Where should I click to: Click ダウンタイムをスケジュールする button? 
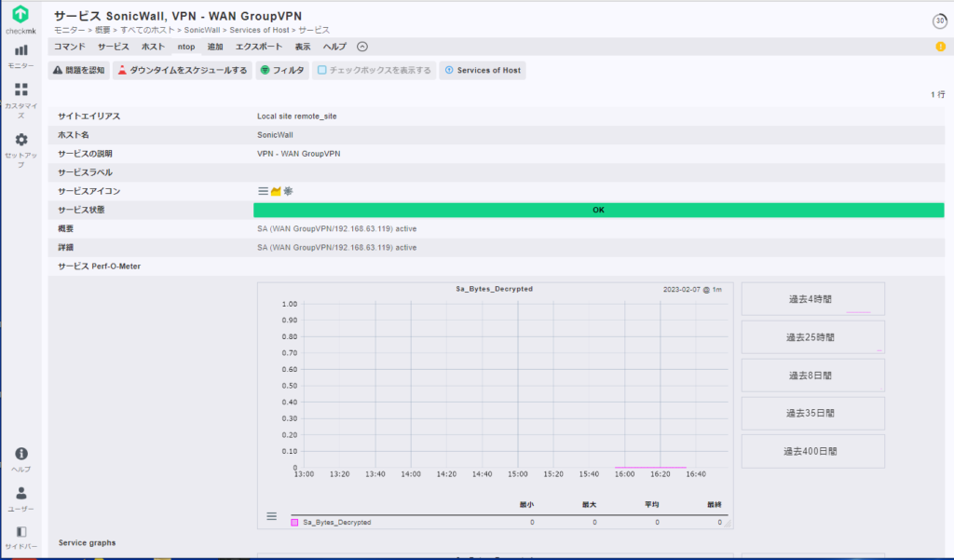(x=182, y=70)
